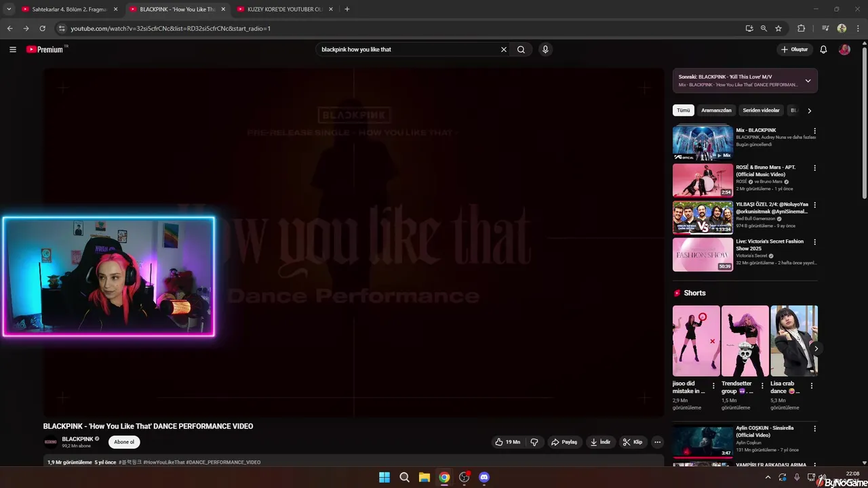Open Chrome three-dot menu
This screenshot has height=488, width=868.
point(858,28)
